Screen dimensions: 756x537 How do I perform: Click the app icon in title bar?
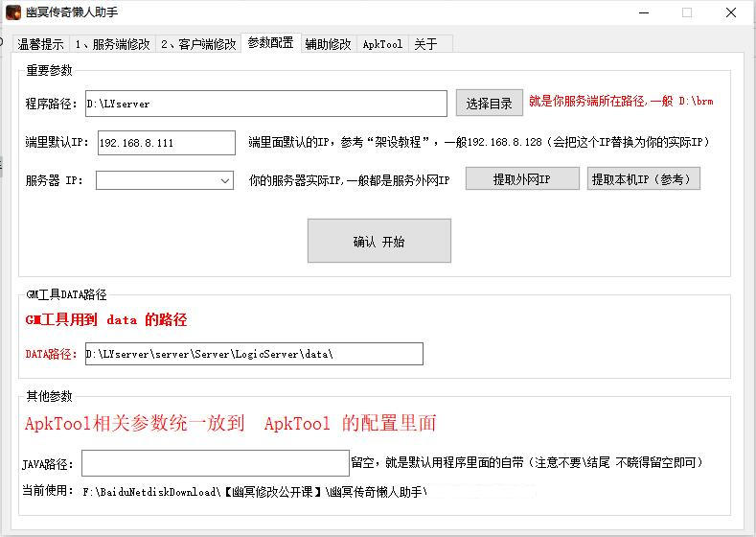(13, 12)
